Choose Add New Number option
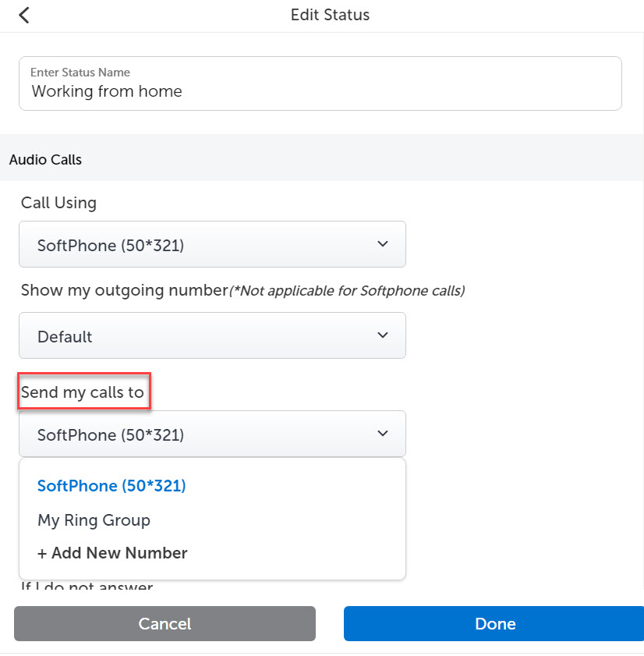This screenshot has width=644, height=656. [x=111, y=553]
